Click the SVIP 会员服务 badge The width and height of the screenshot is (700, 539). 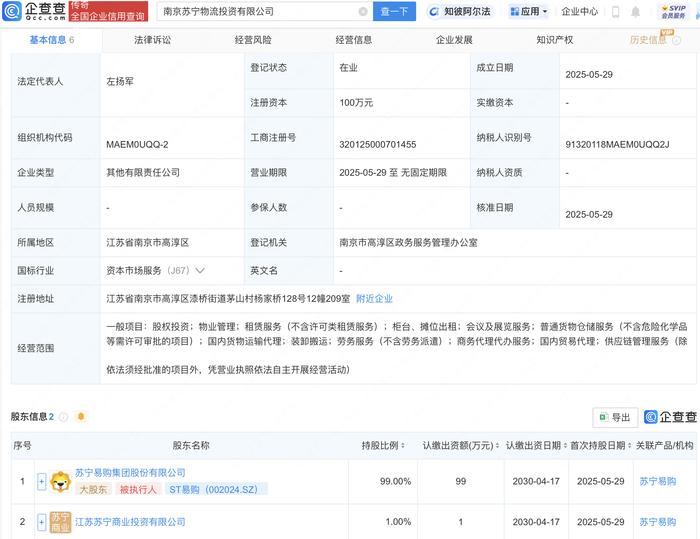[673, 12]
